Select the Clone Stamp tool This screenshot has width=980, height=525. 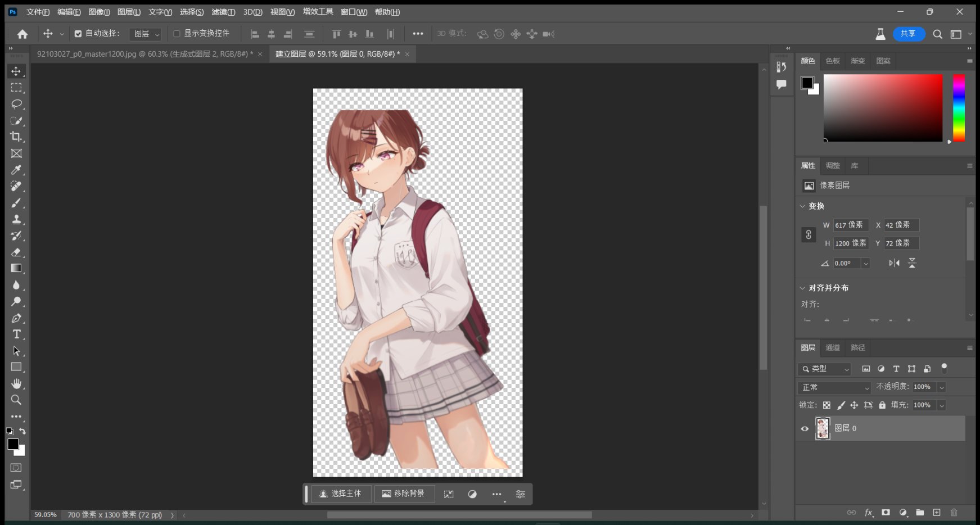[16, 219]
